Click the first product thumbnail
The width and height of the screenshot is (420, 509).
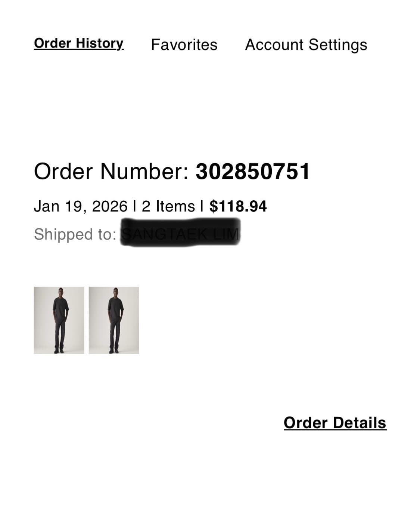click(59, 320)
